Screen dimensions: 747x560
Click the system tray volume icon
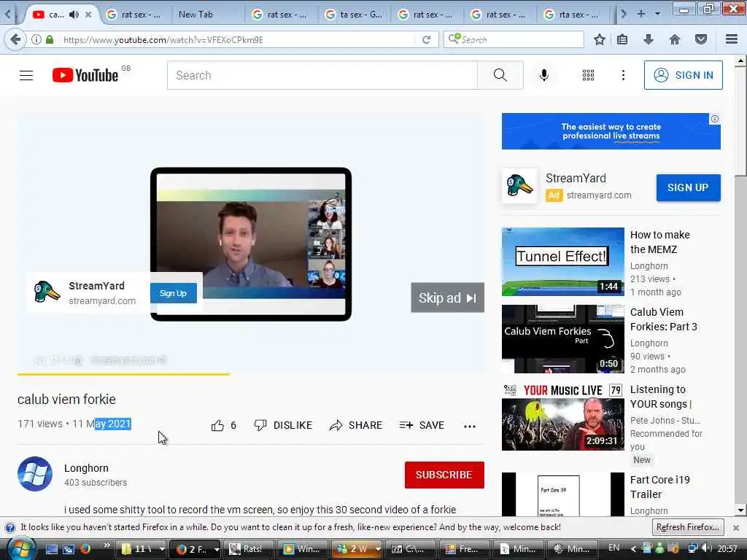pyautogui.click(x=707, y=548)
